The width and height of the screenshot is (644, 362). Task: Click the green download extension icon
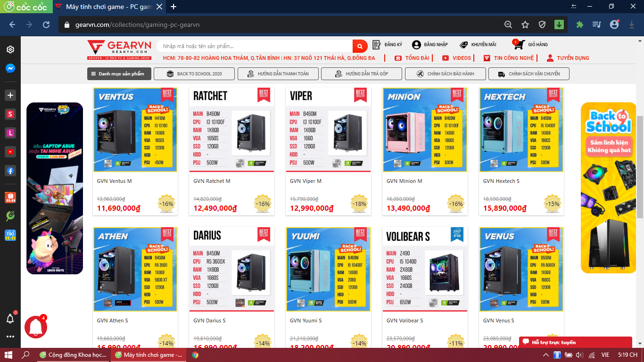[559, 25]
